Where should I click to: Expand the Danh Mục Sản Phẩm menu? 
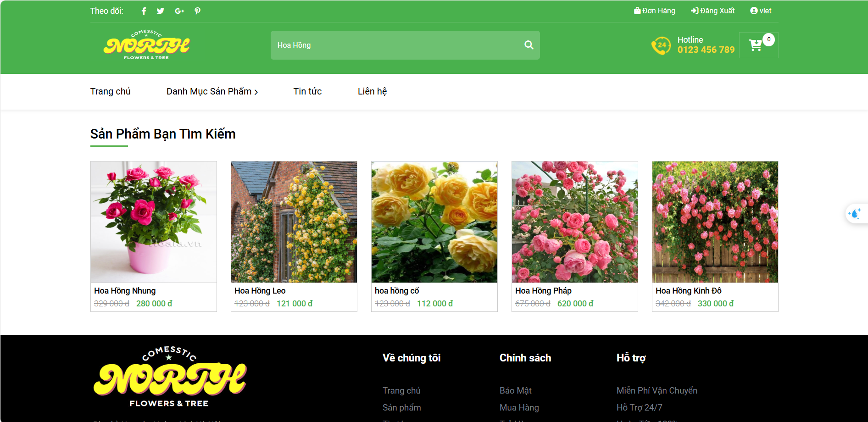(212, 91)
